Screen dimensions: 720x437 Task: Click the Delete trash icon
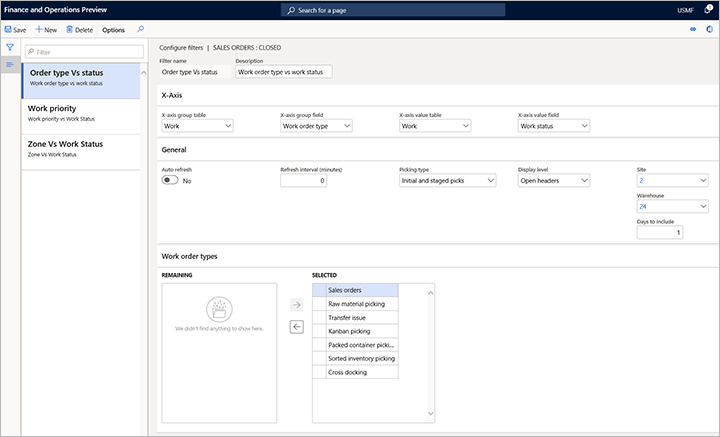point(70,30)
